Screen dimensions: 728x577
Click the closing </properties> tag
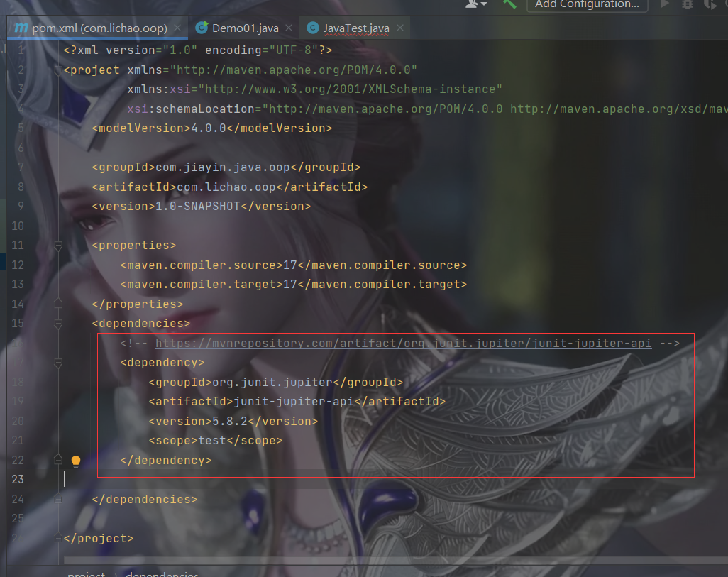pos(138,304)
